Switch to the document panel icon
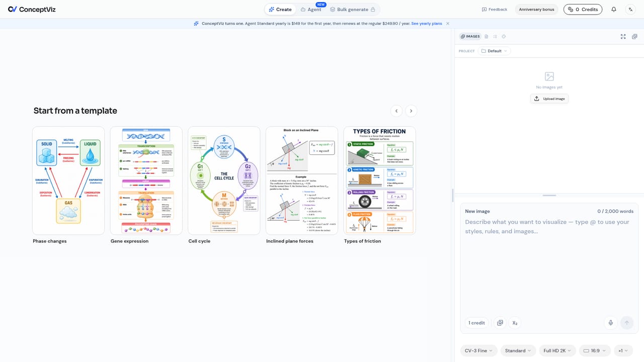644x362 pixels. [x=487, y=37]
